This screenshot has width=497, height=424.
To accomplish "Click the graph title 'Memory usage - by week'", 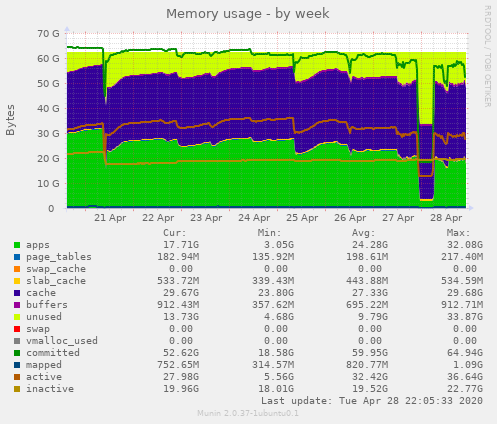I will [248, 14].
